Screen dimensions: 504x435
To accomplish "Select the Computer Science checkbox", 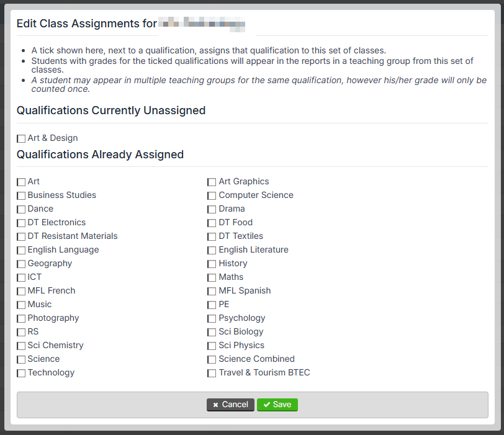I will click(212, 195).
